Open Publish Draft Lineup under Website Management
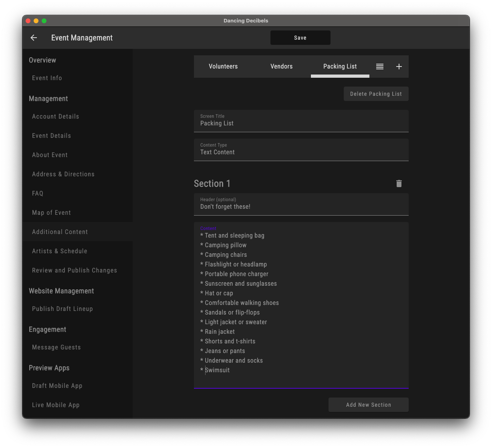The width and height of the screenshot is (492, 448). point(62,309)
